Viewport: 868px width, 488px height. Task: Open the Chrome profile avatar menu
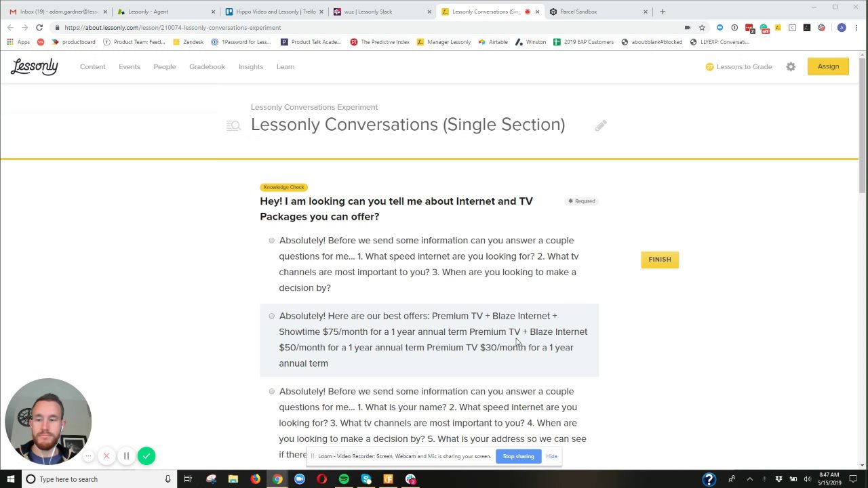842,28
